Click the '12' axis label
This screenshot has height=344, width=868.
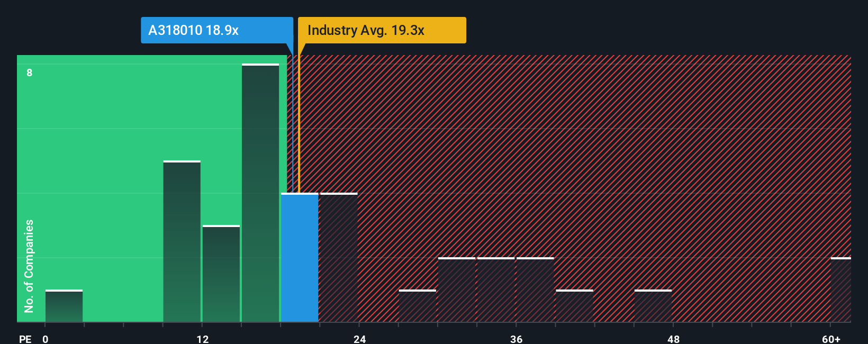pos(203,339)
